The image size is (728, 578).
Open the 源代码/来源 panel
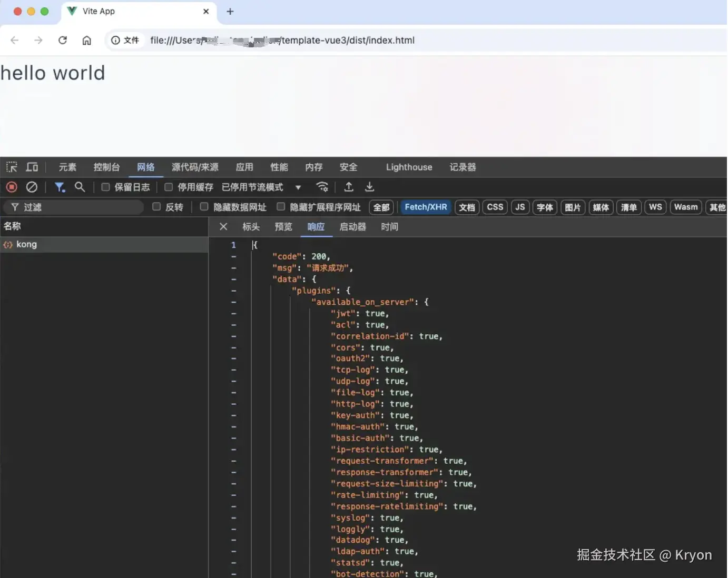click(x=195, y=167)
